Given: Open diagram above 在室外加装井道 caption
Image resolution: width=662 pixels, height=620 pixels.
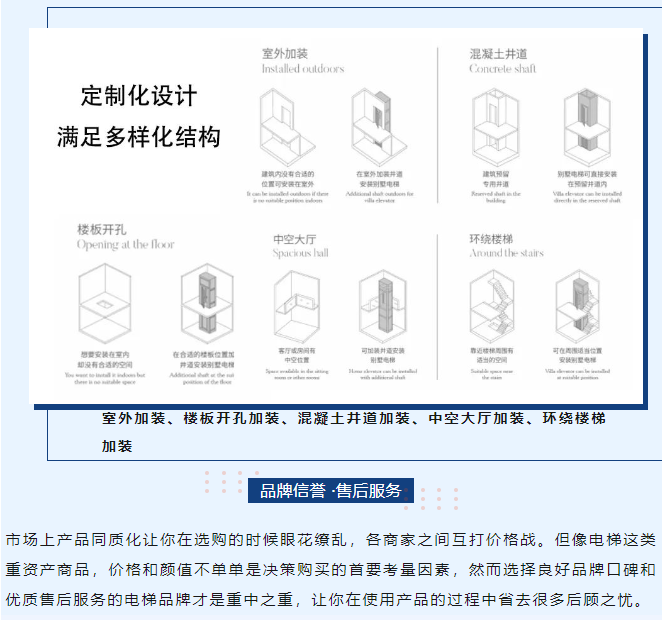Looking at the screenshot, I should click(379, 127).
